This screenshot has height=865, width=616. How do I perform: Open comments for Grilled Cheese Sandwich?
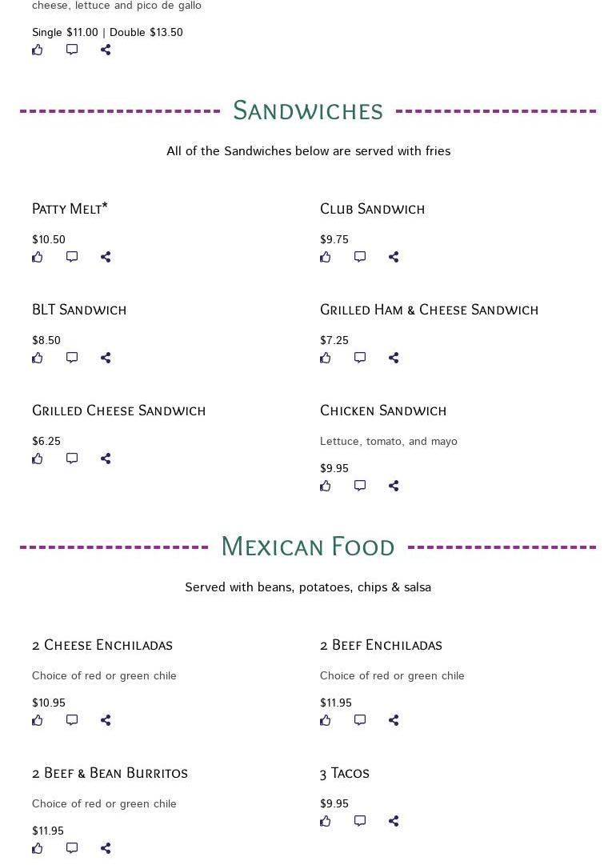coord(72,459)
